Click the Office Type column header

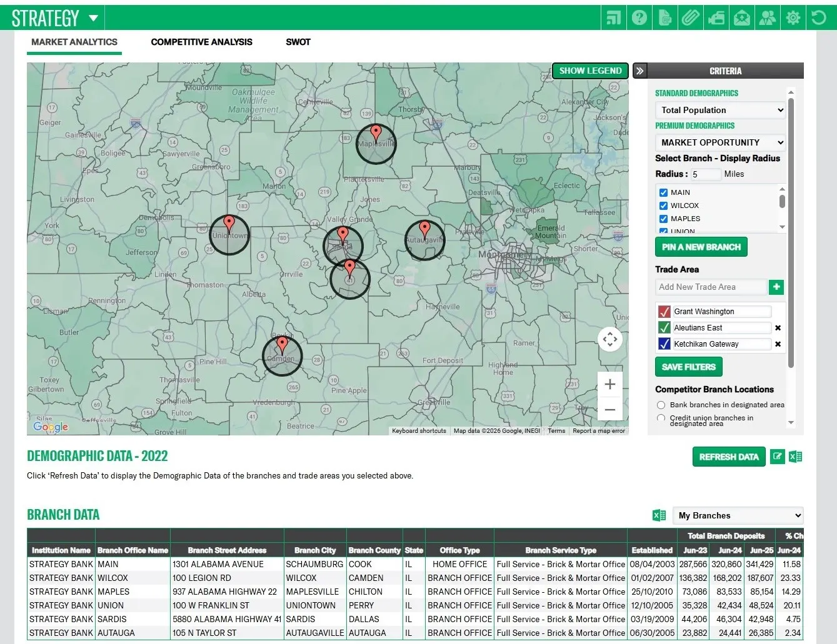click(459, 550)
